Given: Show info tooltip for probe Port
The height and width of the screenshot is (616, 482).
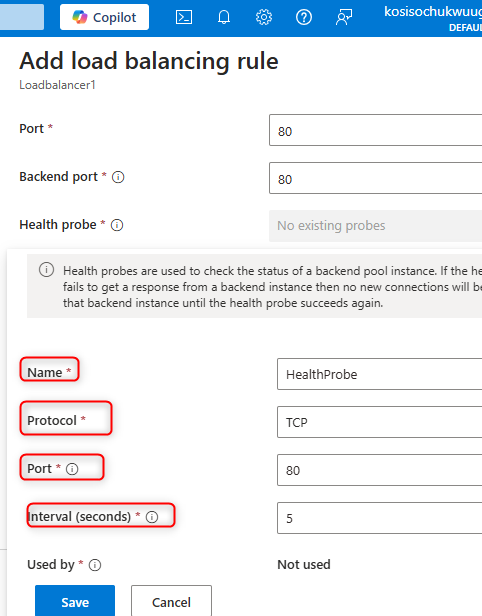Looking at the screenshot, I should (72, 469).
